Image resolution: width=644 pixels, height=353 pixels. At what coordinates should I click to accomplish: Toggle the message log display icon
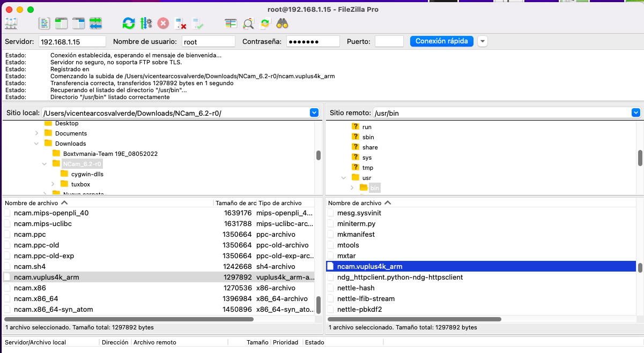(45, 23)
